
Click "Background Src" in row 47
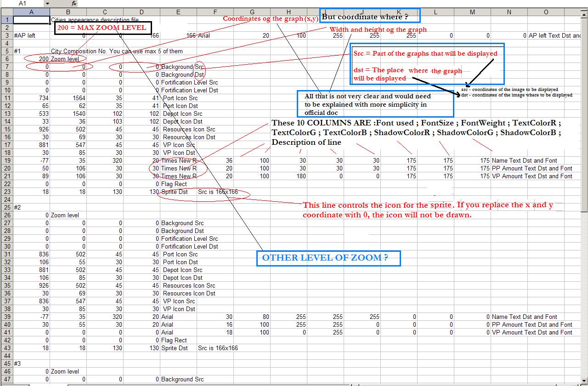(x=183, y=379)
